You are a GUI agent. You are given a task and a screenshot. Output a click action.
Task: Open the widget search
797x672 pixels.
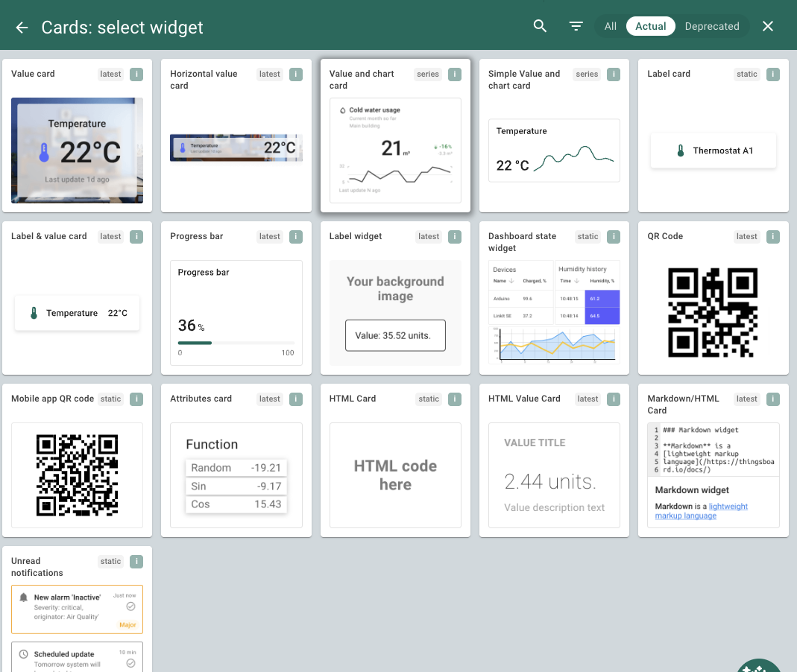point(540,26)
